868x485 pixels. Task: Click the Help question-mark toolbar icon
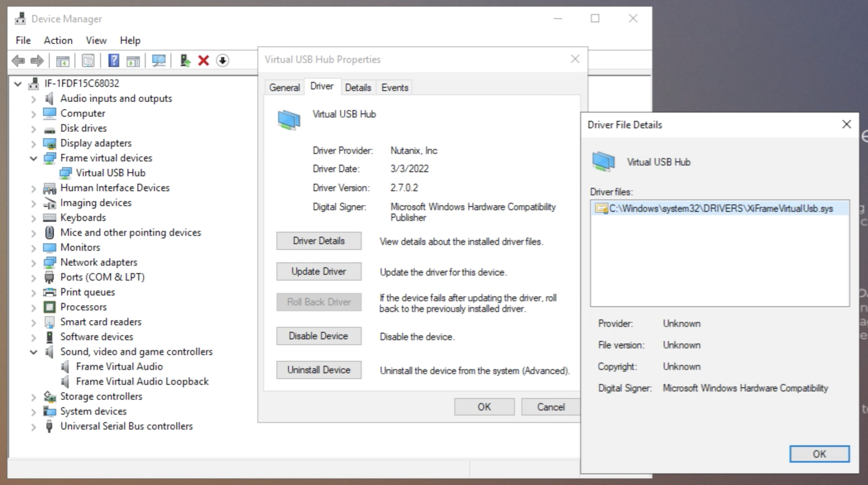tap(113, 61)
